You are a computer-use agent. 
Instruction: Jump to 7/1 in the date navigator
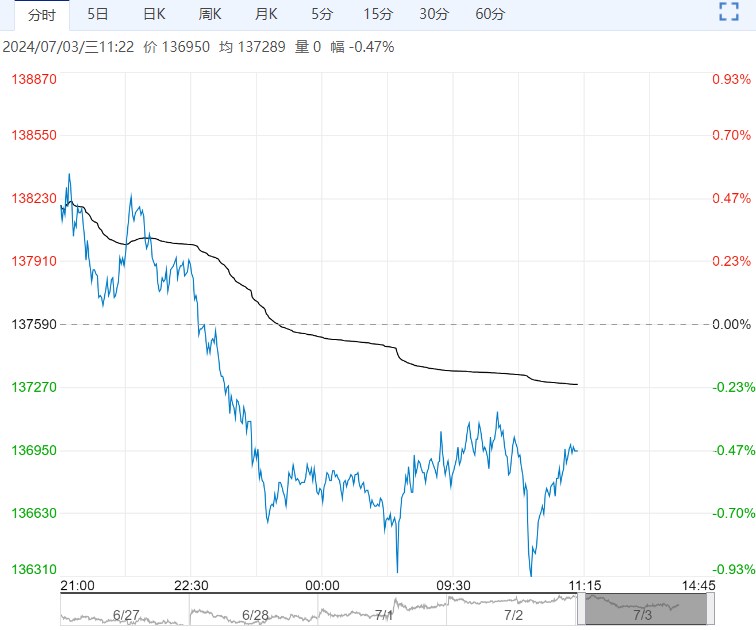tap(383, 615)
